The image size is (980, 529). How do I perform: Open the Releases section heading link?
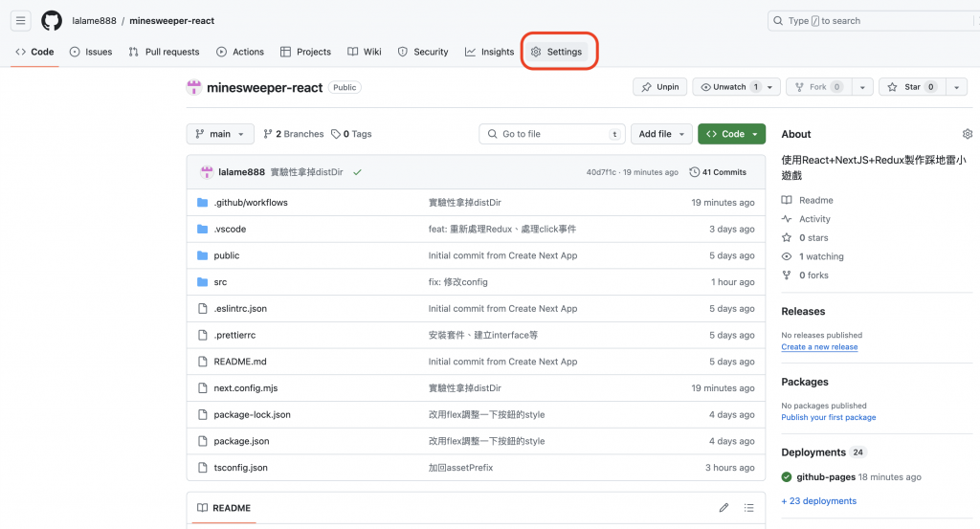pyautogui.click(x=803, y=311)
